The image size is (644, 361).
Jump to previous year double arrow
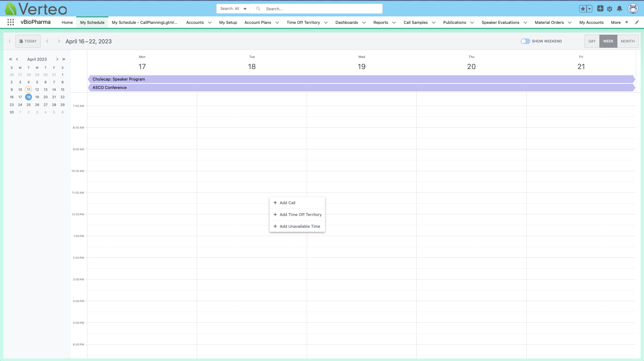(11, 59)
